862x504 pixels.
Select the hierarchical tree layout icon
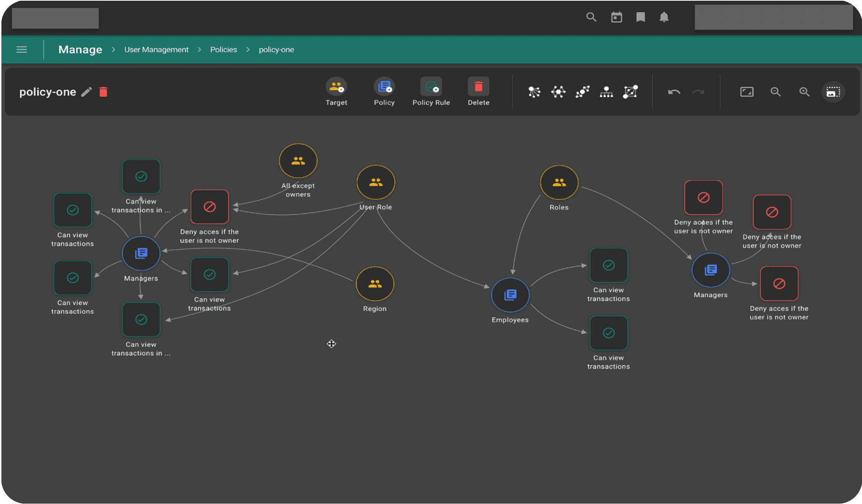(x=606, y=92)
